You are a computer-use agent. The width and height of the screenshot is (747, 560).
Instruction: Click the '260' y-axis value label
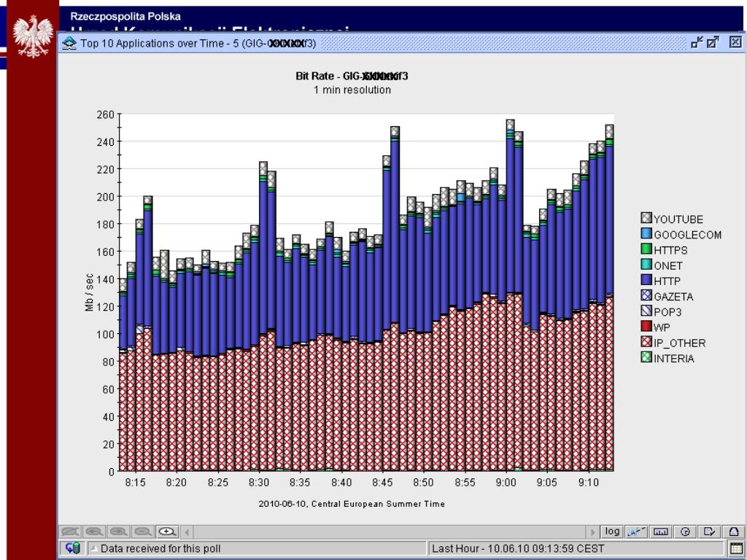click(x=105, y=114)
